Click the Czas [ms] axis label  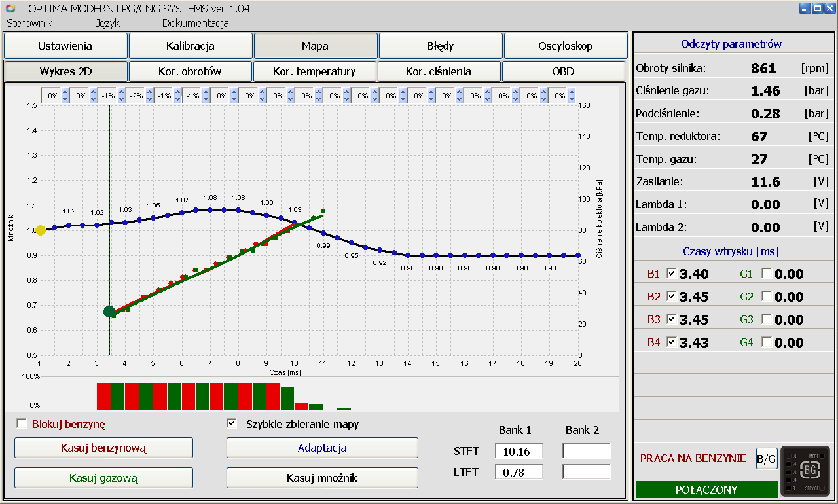[285, 372]
